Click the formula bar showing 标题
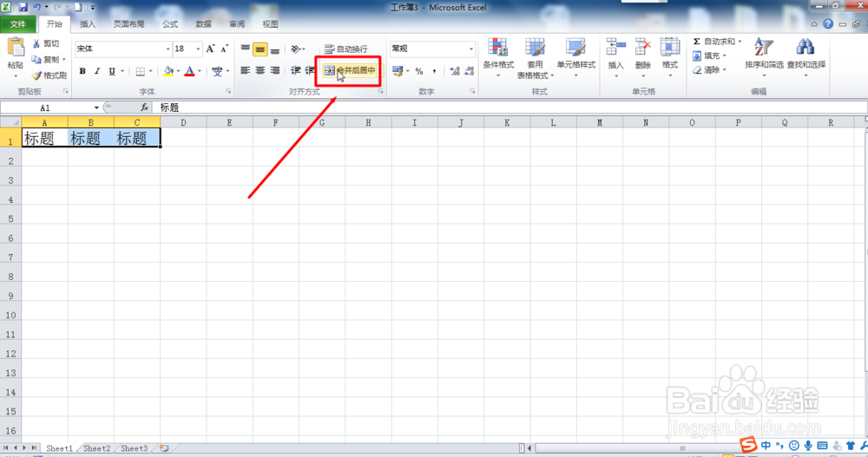The image size is (868, 457). point(510,108)
